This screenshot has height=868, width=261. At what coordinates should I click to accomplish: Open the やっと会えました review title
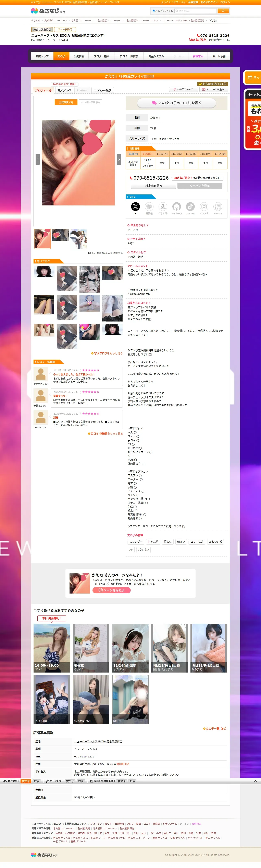click(x=74, y=374)
